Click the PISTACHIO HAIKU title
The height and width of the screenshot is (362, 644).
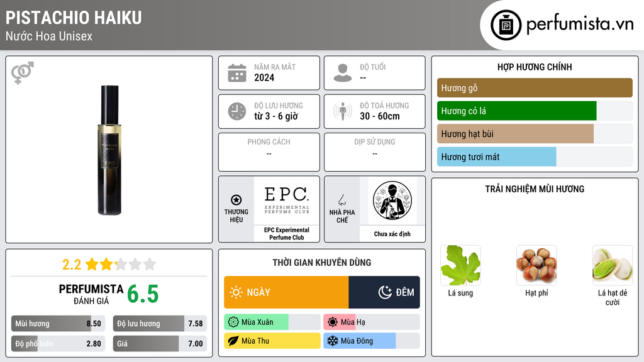[x=74, y=18]
